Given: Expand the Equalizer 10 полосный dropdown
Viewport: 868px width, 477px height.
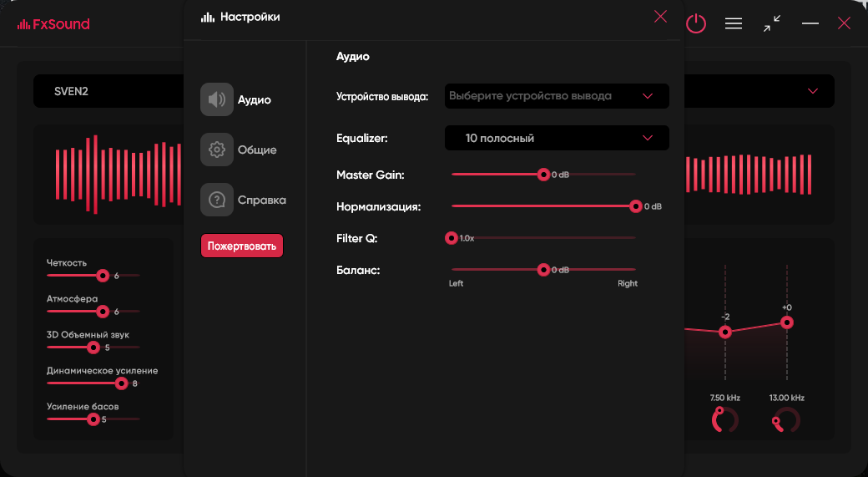Looking at the screenshot, I should pyautogui.click(x=557, y=138).
